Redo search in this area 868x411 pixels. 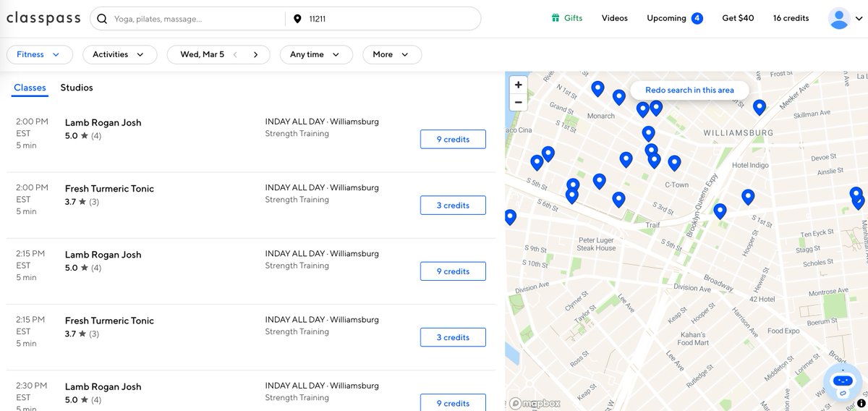coord(689,90)
